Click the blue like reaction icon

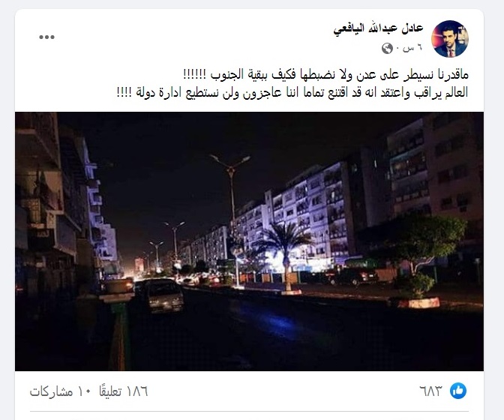click(458, 391)
